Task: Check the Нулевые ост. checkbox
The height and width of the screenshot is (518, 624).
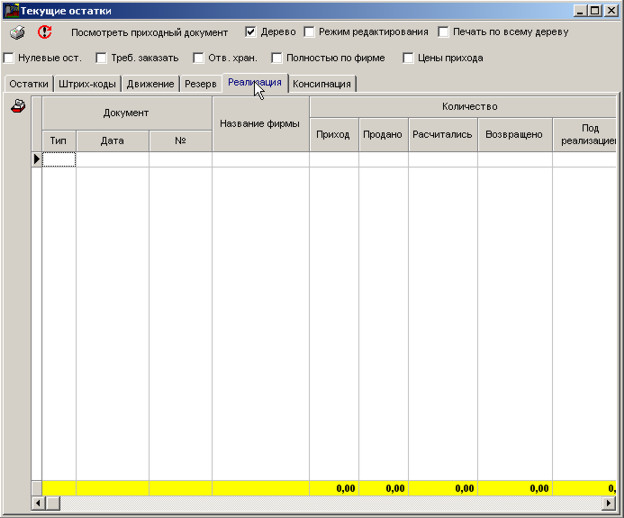Action: [9, 58]
